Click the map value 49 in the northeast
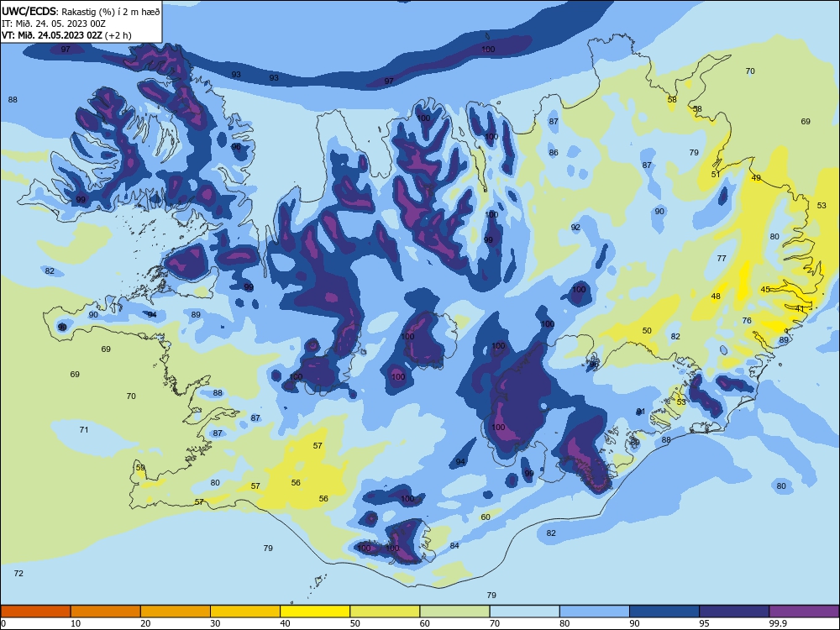The width and height of the screenshot is (840, 630). click(x=756, y=178)
